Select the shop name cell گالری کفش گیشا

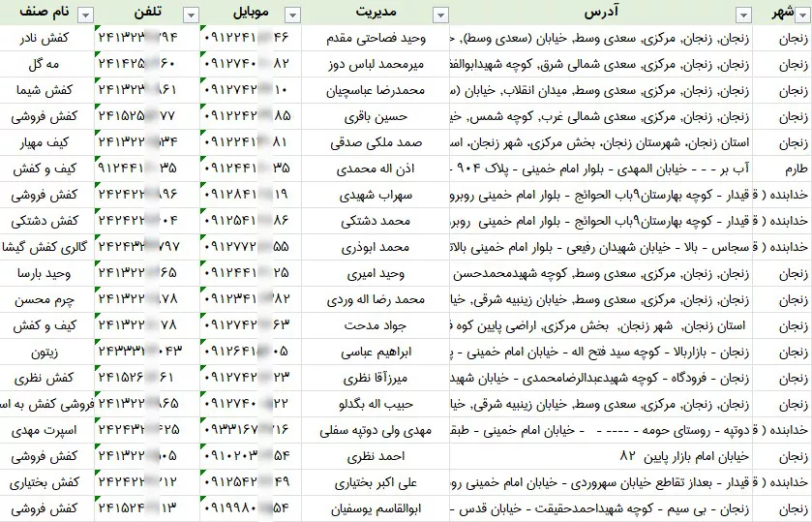(47, 247)
